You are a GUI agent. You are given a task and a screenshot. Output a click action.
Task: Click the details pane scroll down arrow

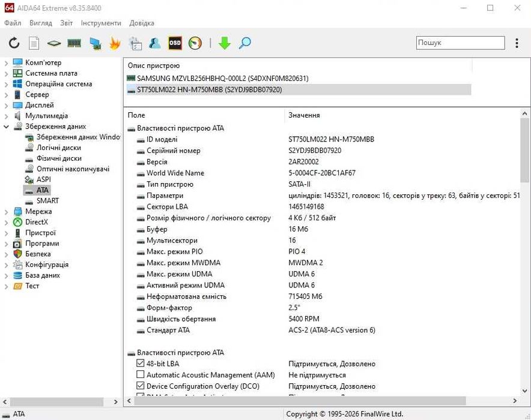point(525,391)
